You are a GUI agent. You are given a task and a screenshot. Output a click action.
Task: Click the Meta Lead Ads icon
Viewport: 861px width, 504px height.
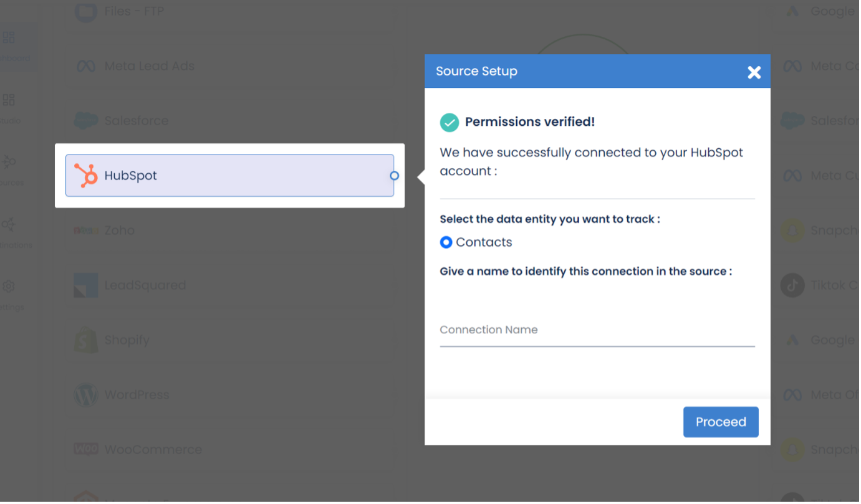click(x=86, y=66)
